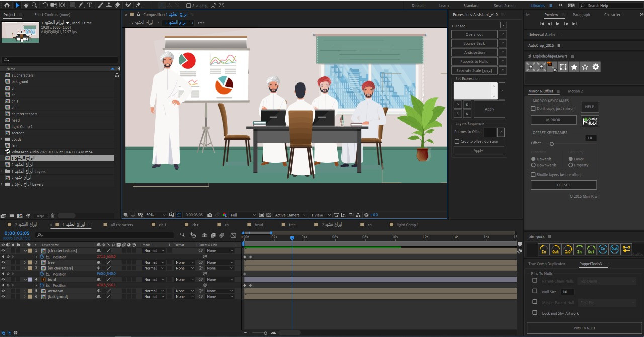The image size is (644, 337).
Task: Select the Type tool
Action: pyautogui.click(x=90, y=5)
